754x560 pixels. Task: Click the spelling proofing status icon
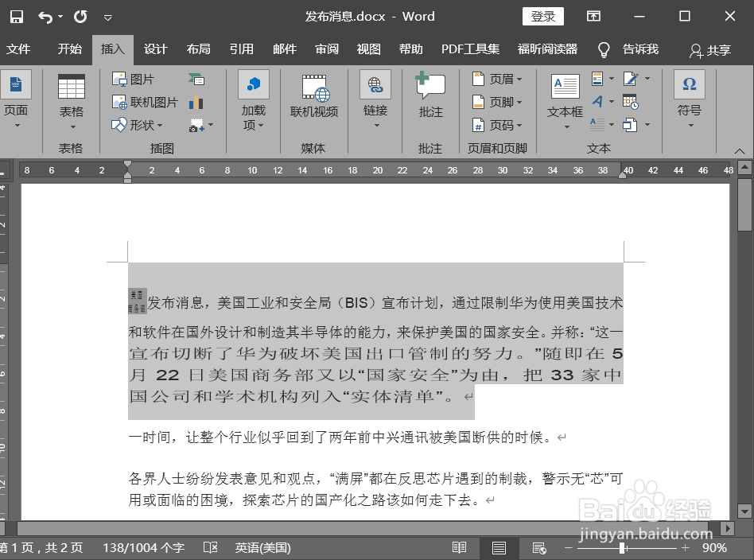tap(210, 548)
